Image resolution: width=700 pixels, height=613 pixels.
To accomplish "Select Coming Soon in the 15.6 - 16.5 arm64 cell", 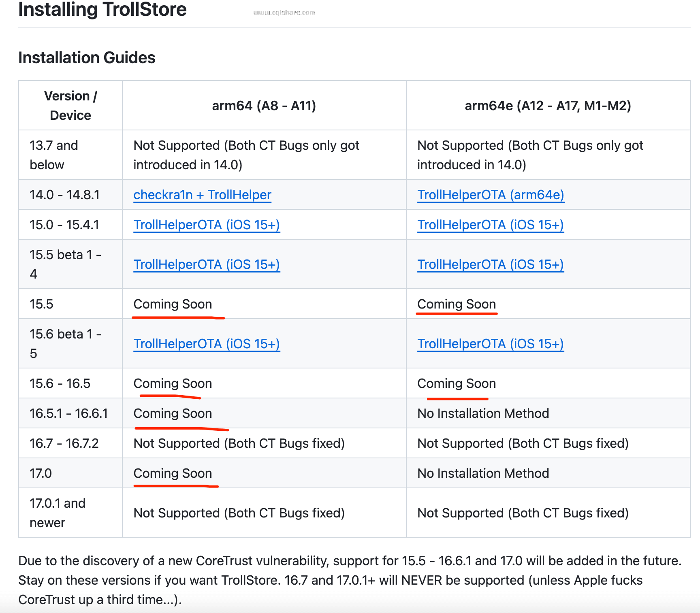I will (x=173, y=383).
